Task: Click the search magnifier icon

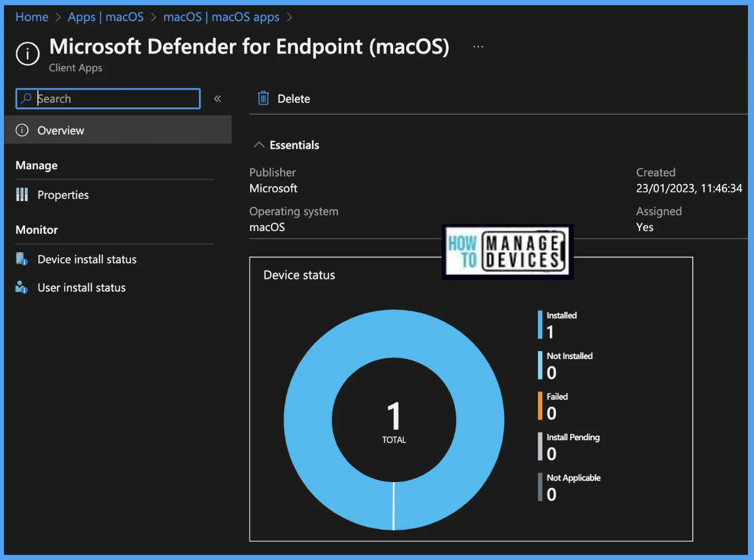Action: (26, 99)
